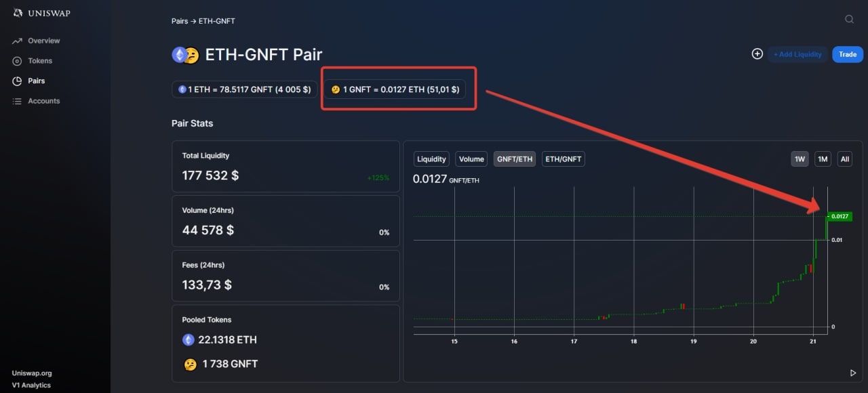Image resolution: width=868 pixels, height=393 pixels.
Task: Click the 1 ETH = 78.5117 GNFT price pill
Action: 244,89
